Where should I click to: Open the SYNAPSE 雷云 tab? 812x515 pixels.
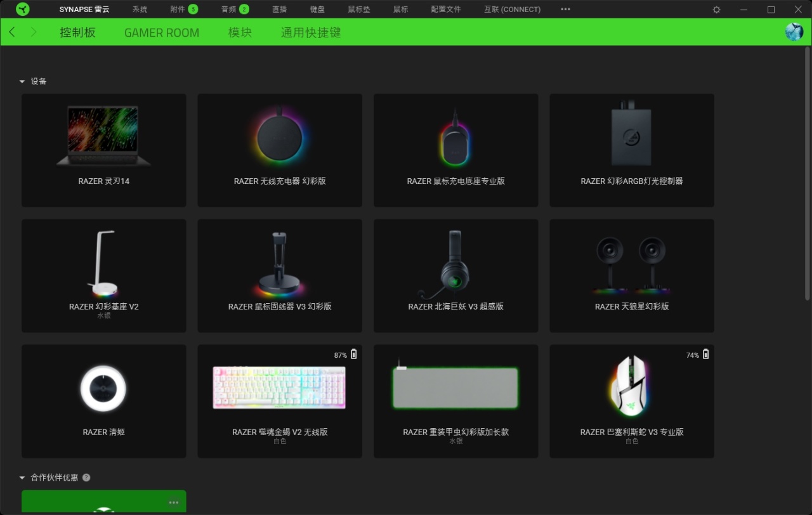[84, 10]
